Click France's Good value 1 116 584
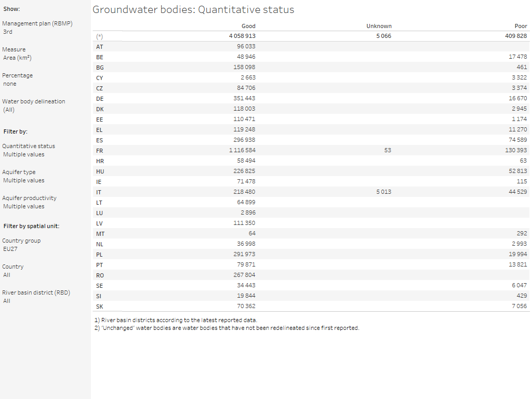This screenshot has width=532, height=399. click(x=242, y=150)
